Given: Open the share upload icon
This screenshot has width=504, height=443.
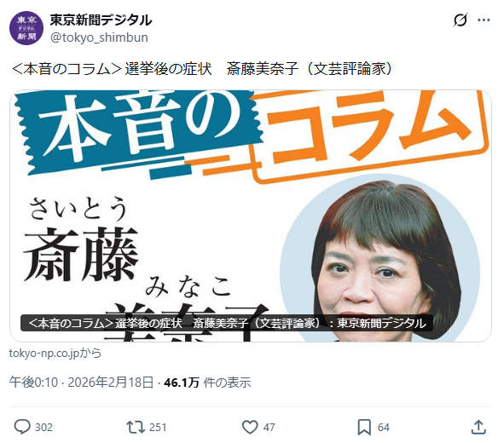Looking at the screenshot, I should click(478, 427).
